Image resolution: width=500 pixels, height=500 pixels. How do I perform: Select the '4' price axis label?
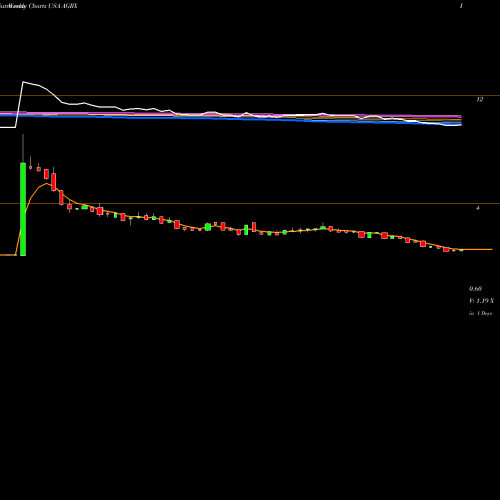(478, 208)
